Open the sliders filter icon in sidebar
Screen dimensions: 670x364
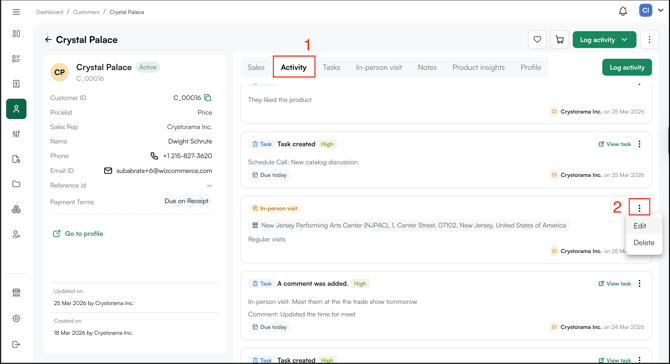coord(16,134)
